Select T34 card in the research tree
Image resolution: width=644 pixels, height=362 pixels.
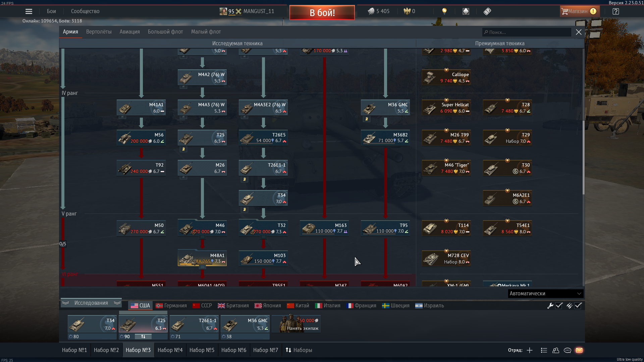pos(263,198)
